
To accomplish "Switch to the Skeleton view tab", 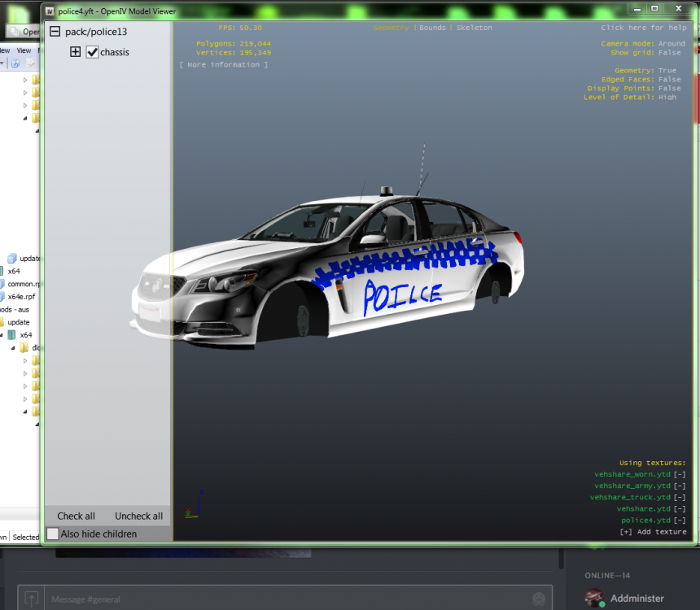I will pos(474,28).
